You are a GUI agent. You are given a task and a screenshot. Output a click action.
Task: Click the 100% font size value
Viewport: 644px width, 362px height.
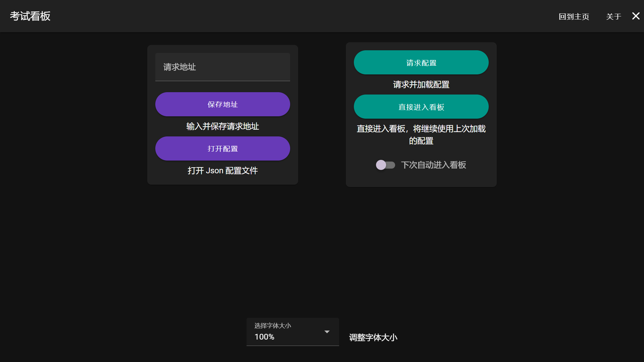(264, 337)
